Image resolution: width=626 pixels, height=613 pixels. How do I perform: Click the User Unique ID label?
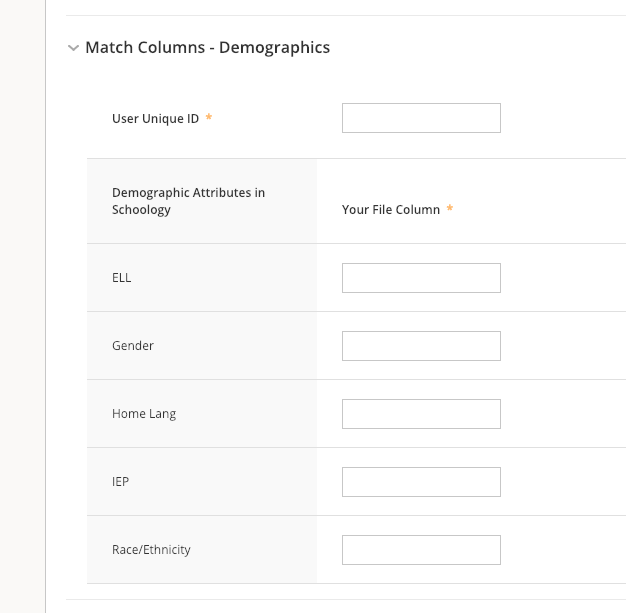155,119
